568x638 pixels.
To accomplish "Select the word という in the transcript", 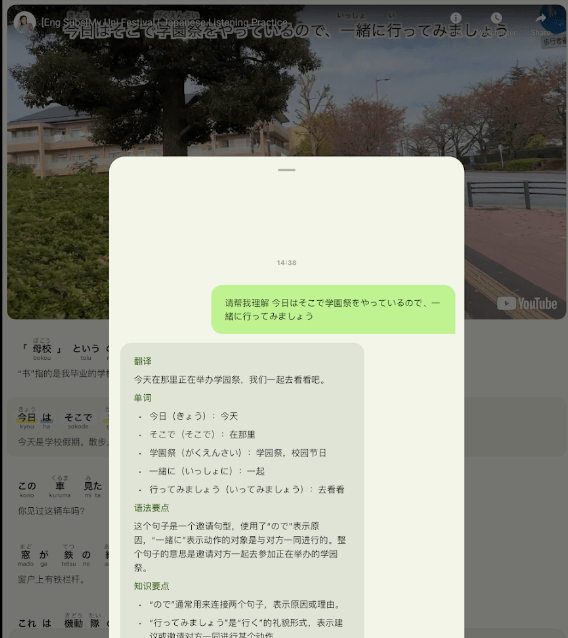I will coord(86,349).
